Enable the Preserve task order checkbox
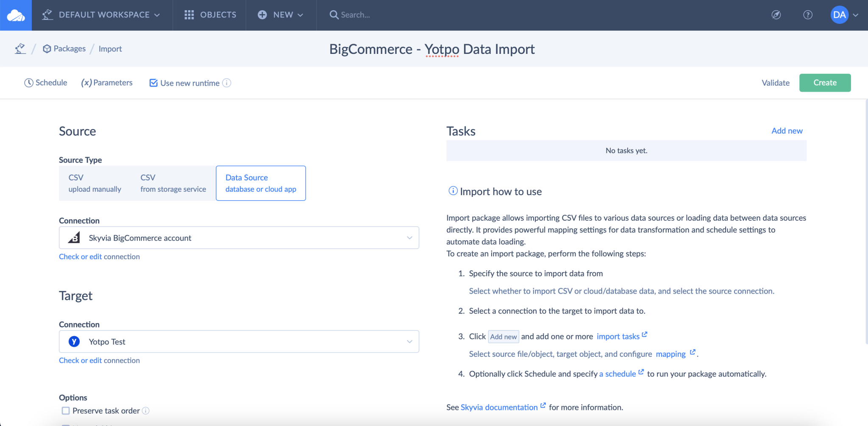The height and width of the screenshot is (426, 868). click(66, 411)
